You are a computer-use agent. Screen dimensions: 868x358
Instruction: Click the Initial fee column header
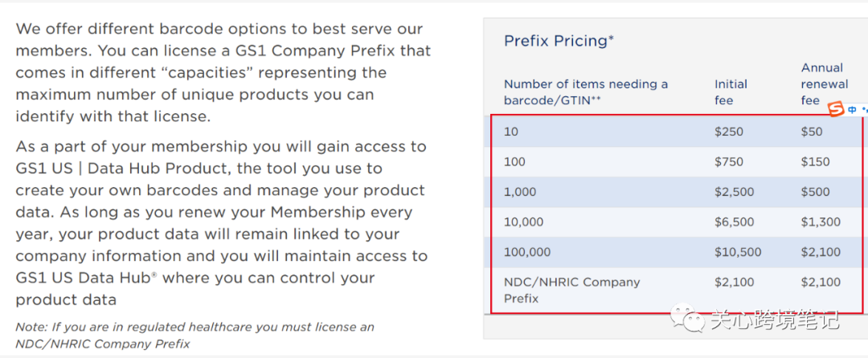(730, 92)
